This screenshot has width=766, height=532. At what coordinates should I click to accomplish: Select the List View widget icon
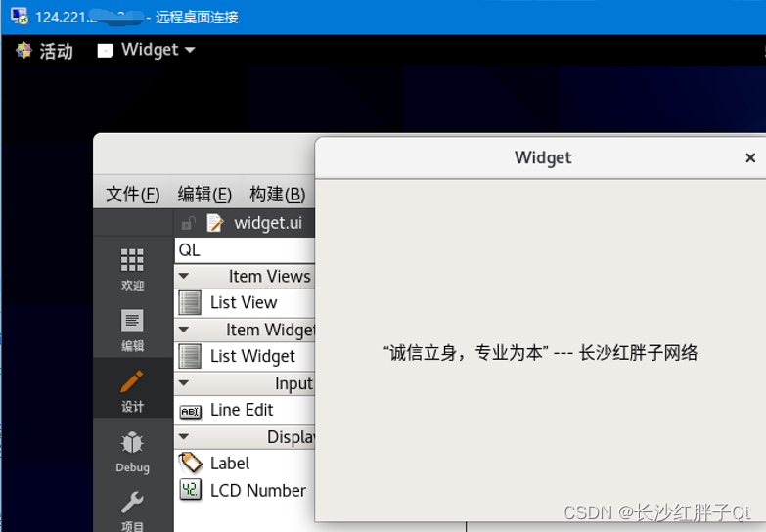coord(190,302)
